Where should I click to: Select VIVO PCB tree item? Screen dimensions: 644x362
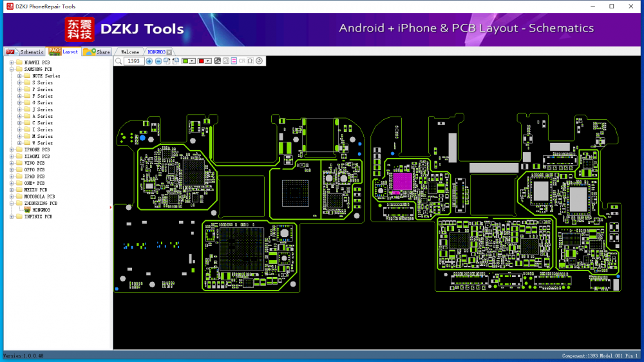click(x=35, y=163)
